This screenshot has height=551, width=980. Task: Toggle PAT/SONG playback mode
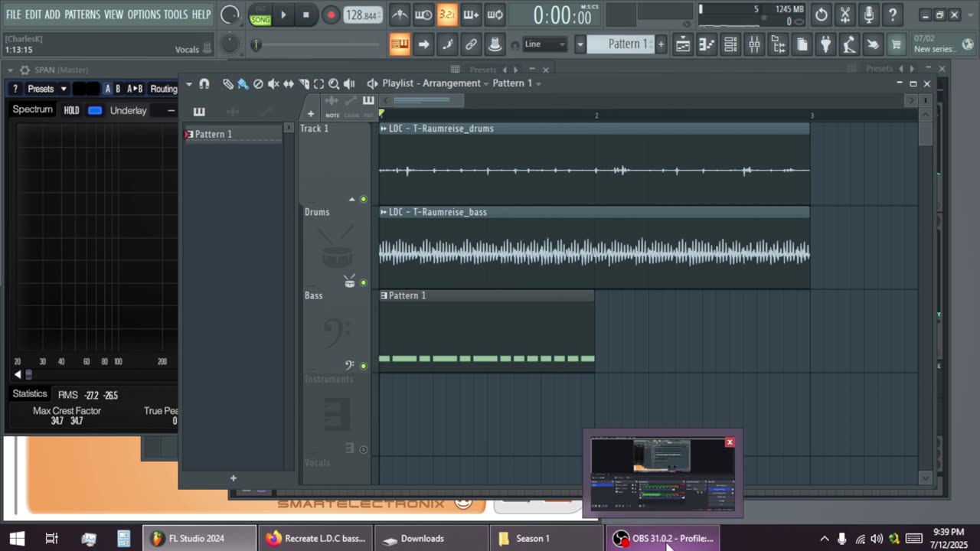(x=260, y=15)
